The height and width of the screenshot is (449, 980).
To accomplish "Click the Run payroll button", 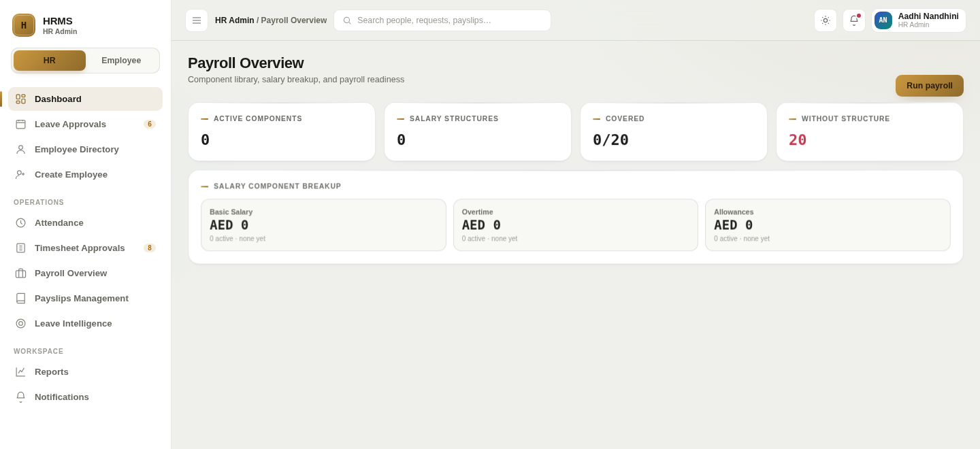I will [x=930, y=86].
